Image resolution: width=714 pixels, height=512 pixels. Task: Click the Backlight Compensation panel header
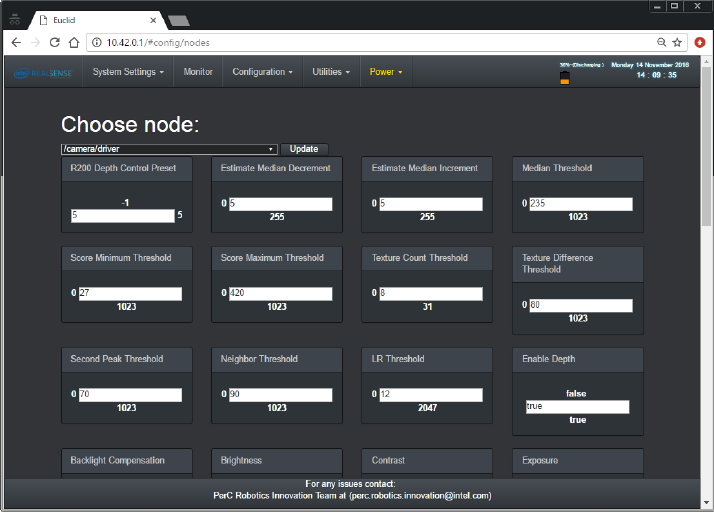pos(127,461)
